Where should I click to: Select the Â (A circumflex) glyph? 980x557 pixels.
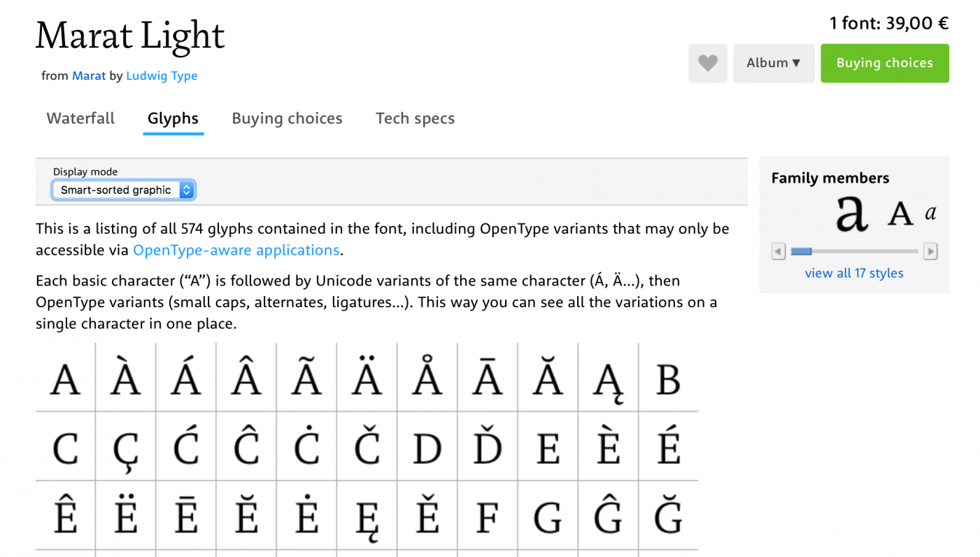click(246, 377)
